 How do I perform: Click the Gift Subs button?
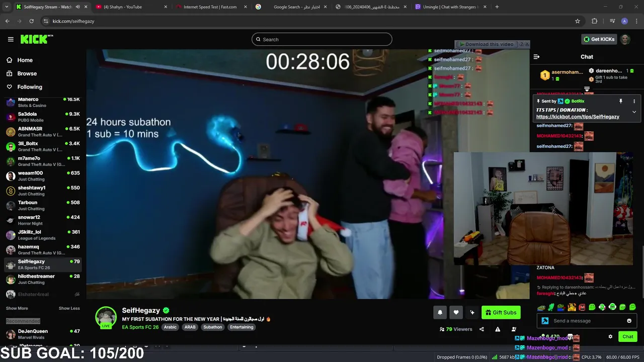point(501,312)
